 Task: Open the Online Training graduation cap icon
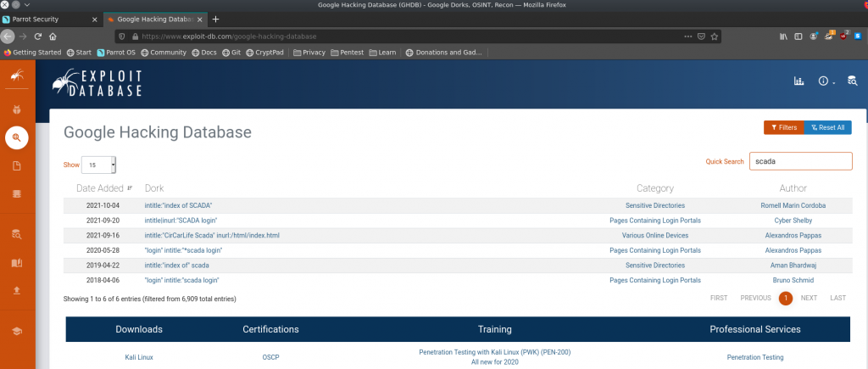point(17,331)
